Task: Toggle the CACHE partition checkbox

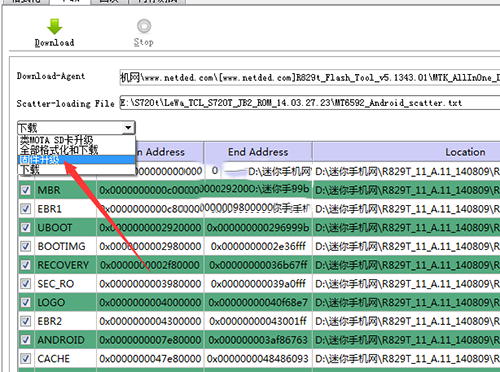Action: pyautogui.click(x=26, y=358)
